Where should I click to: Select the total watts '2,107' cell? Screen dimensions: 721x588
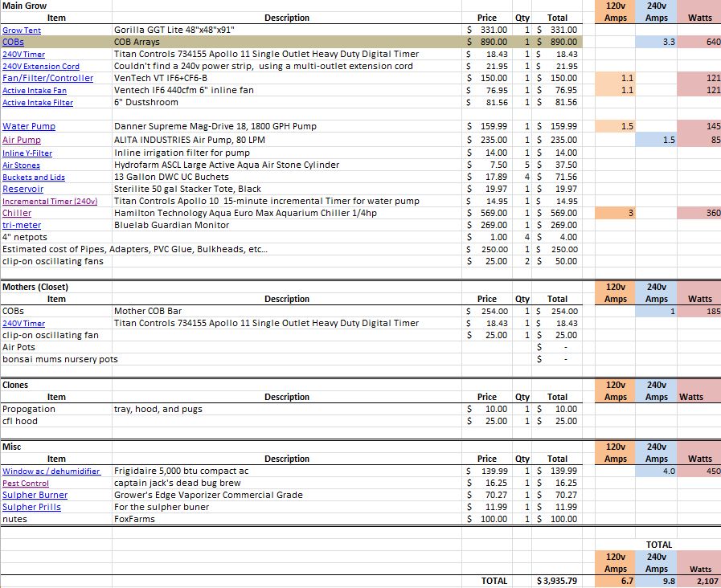(x=699, y=581)
